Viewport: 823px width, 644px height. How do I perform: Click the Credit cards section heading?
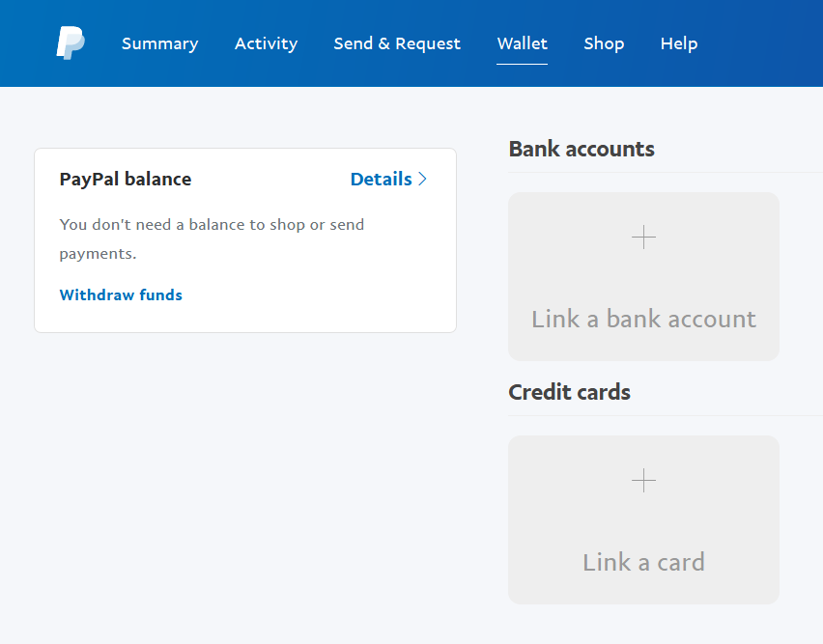[x=569, y=392]
